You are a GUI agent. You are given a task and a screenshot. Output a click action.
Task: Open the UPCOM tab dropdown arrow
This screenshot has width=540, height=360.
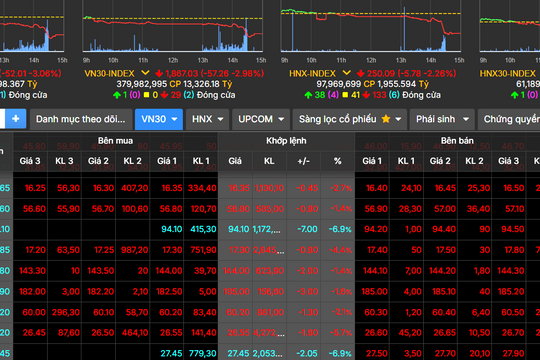point(281,119)
